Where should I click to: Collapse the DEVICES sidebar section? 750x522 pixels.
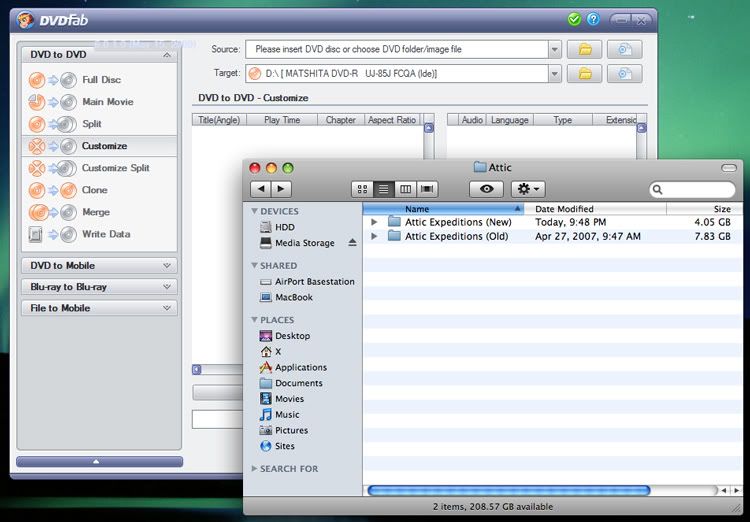pos(254,211)
